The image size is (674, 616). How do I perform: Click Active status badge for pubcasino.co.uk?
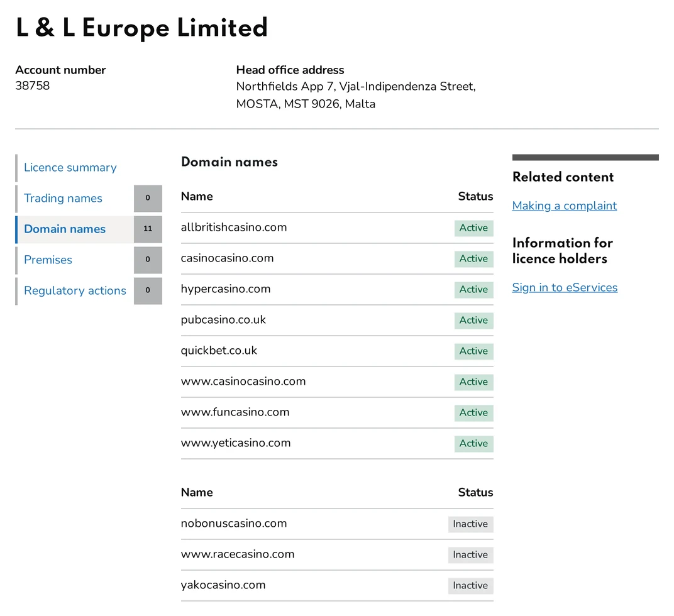[x=473, y=321]
